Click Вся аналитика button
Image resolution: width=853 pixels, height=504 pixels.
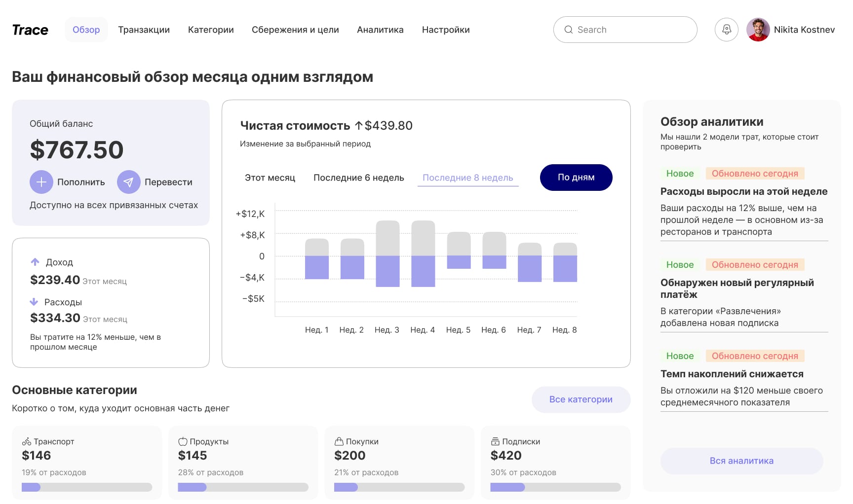[741, 461]
